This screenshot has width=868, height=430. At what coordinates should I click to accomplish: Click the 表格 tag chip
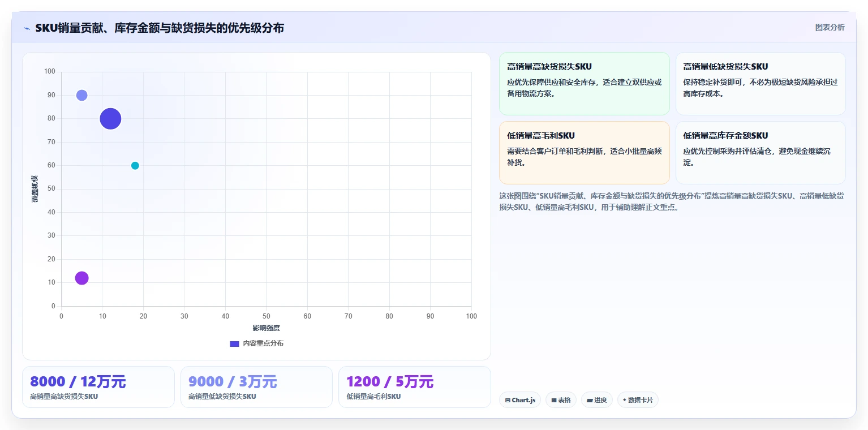point(561,400)
